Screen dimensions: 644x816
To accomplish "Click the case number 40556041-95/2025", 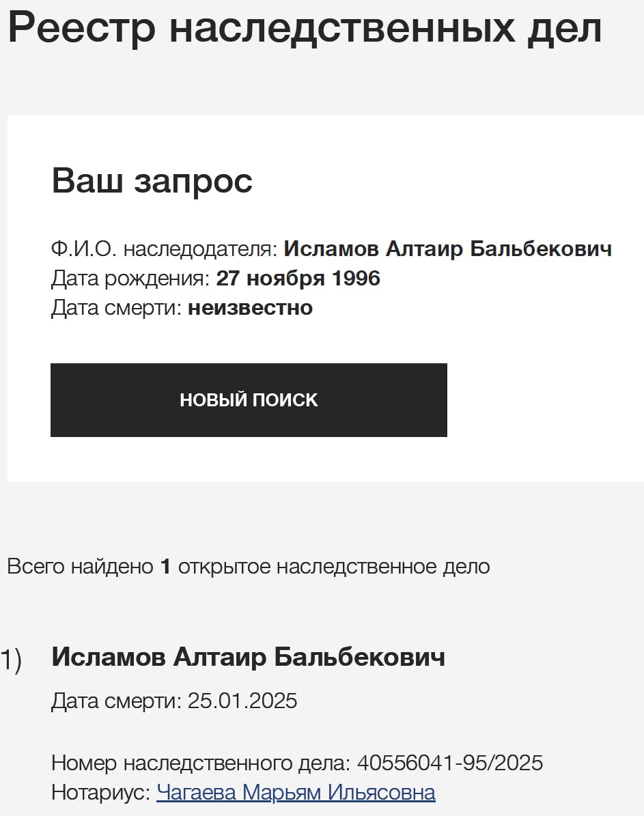I will pos(449,763).
